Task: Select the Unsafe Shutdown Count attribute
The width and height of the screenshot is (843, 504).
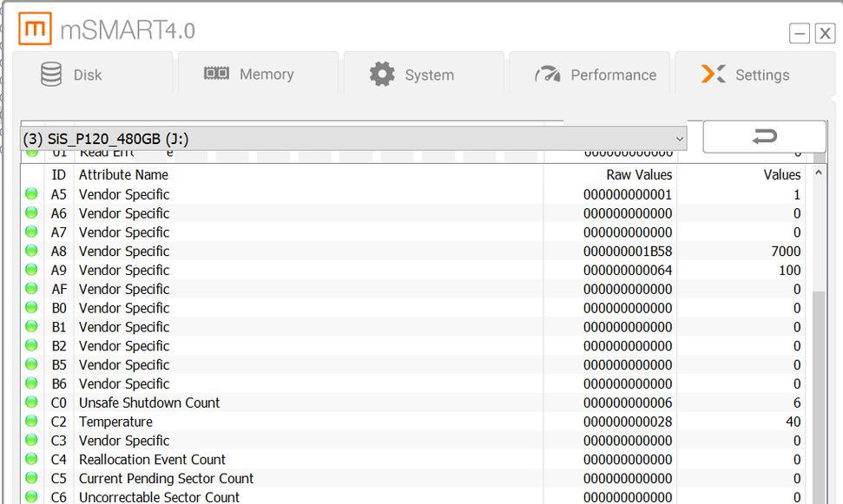Action: pos(149,403)
